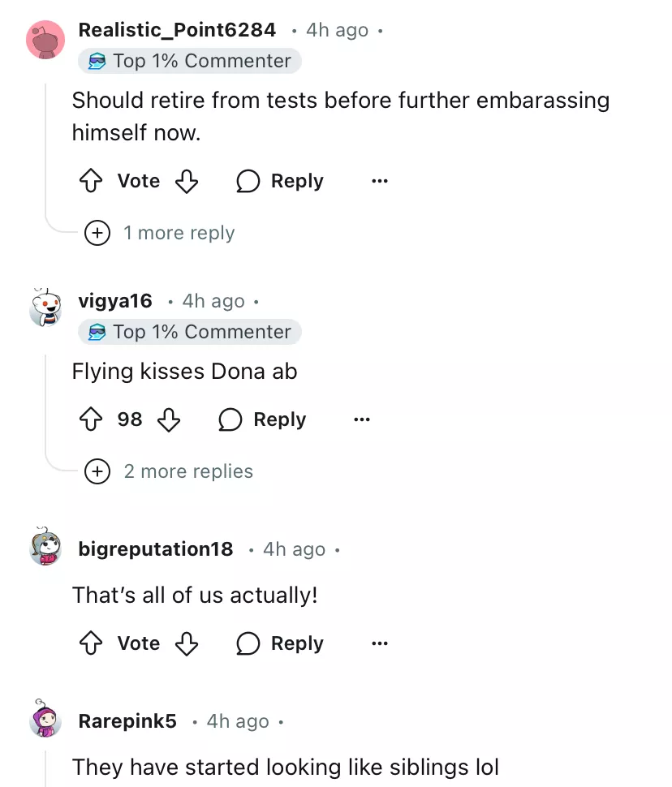The image size is (672, 787).
Task: Downvote Realistic_Point6284's comment
Action: click(x=187, y=181)
